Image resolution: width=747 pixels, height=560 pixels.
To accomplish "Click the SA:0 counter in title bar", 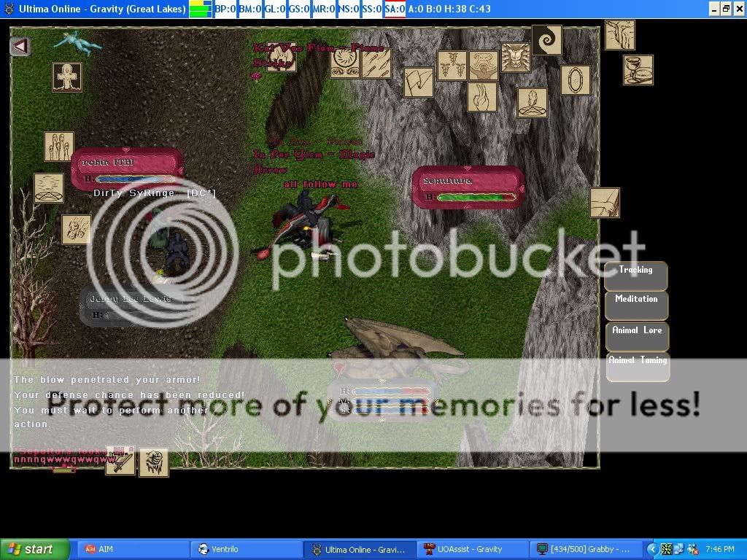I will (395, 9).
